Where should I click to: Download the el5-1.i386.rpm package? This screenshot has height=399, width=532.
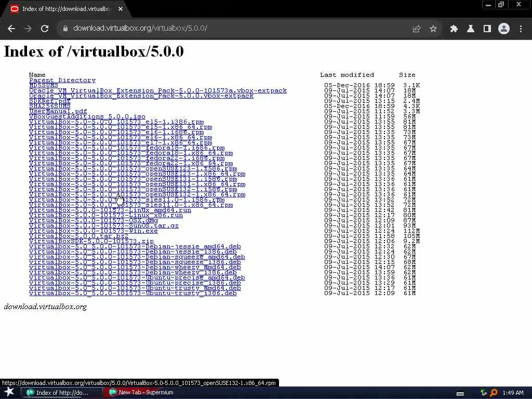tap(116, 122)
